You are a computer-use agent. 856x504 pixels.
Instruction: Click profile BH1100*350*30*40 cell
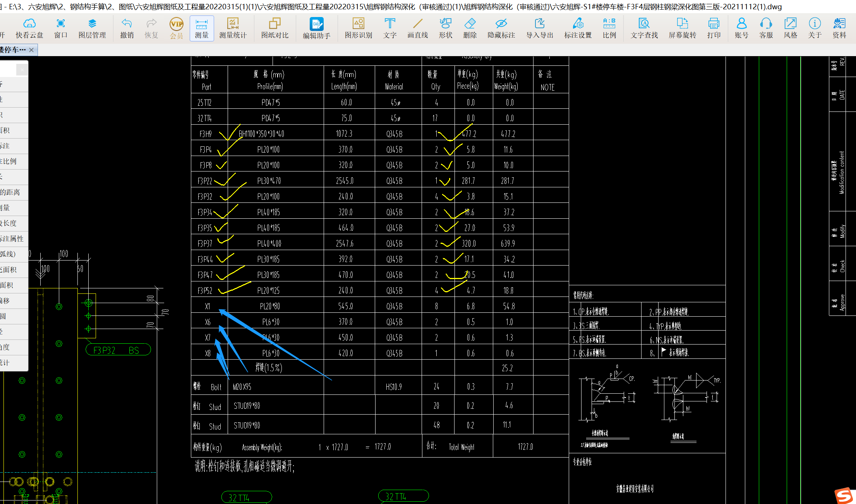pos(262,134)
